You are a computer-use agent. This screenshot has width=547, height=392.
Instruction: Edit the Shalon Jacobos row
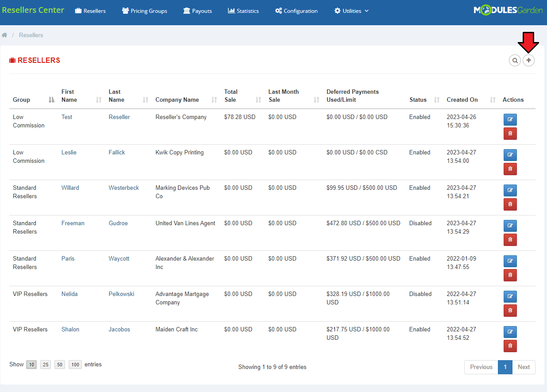(x=510, y=332)
